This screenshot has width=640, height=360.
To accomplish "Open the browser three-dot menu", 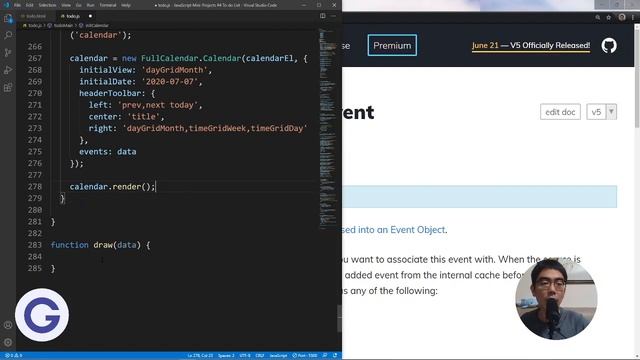I will (x=633, y=18).
